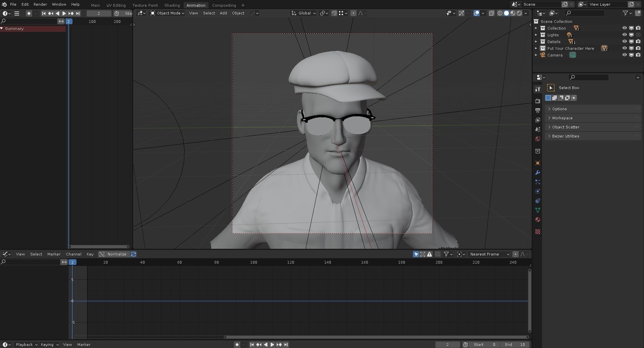Expand the Options panel
Viewport: 644px width, 348px height.
pyautogui.click(x=593, y=109)
